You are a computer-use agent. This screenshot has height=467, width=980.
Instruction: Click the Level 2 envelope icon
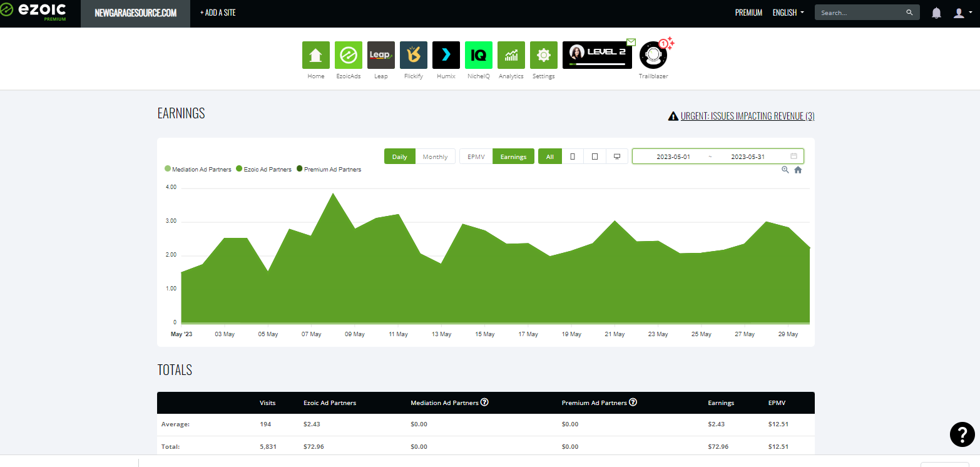631,42
